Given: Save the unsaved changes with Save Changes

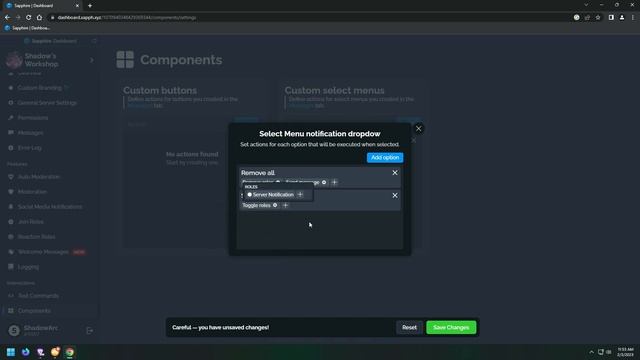Looking at the screenshot, I should [x=451, y=327].
